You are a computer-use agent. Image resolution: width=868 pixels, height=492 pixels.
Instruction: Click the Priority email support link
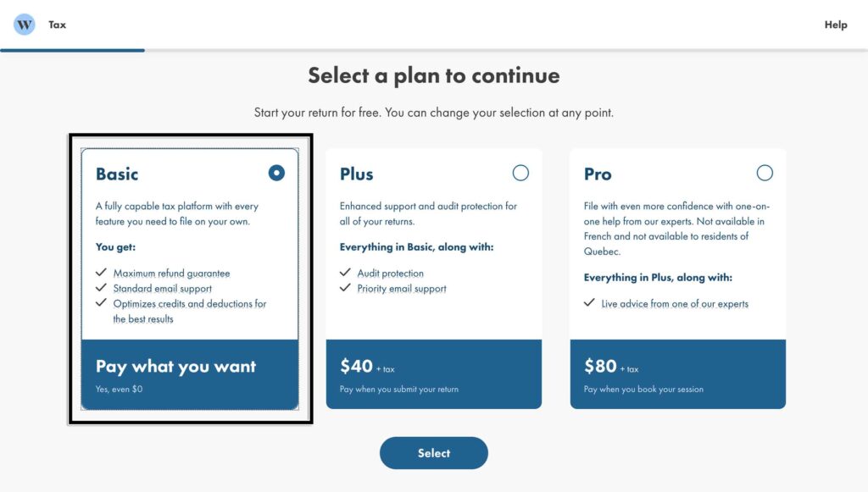pyautogui.click(x=402, y=289)
